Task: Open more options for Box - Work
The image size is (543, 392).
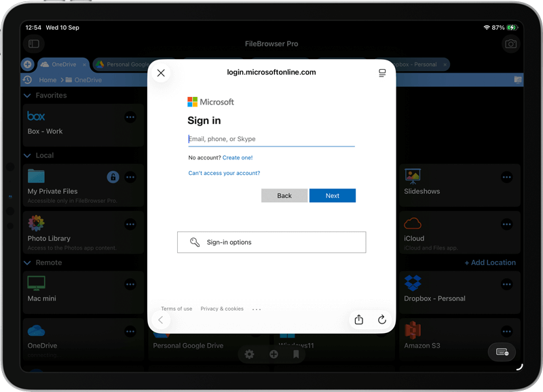Action: pyautogui.click(x=130, y=117)
